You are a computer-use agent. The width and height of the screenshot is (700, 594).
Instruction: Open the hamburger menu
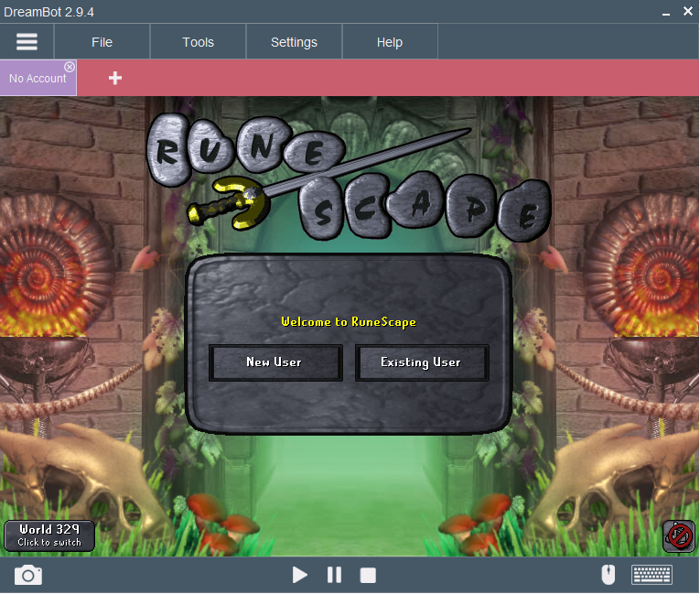point(27,41)
